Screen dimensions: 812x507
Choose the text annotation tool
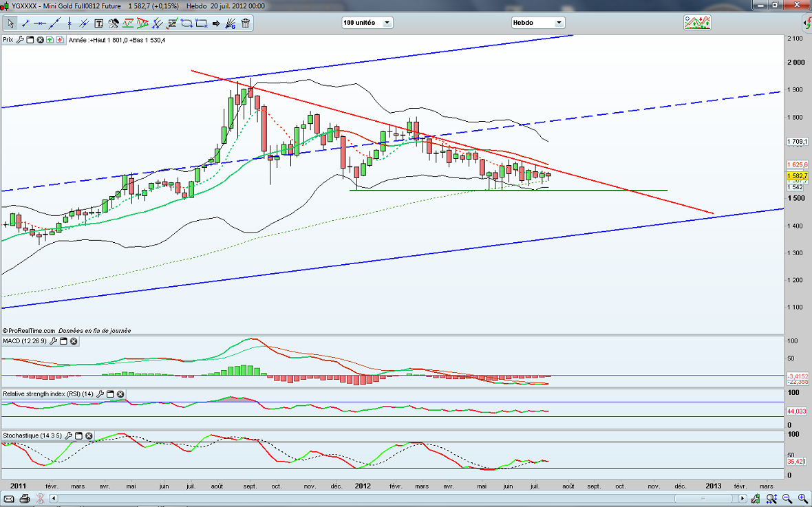click(99, 23)
